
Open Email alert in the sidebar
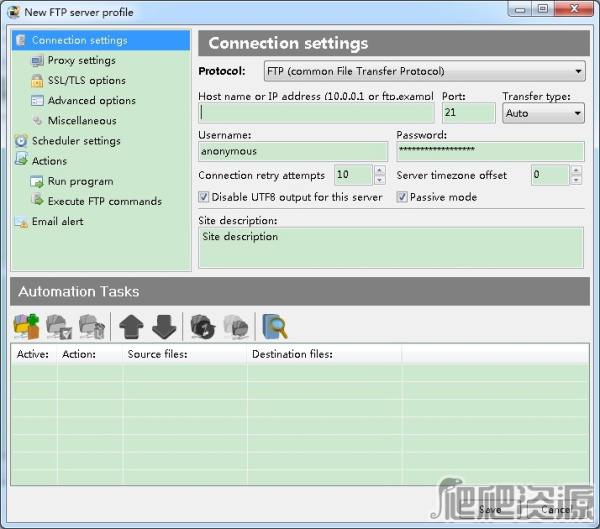(x=57, y=221)
